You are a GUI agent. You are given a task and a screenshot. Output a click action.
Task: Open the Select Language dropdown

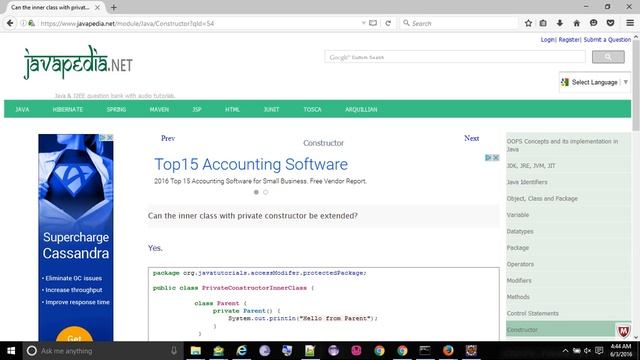595,82
